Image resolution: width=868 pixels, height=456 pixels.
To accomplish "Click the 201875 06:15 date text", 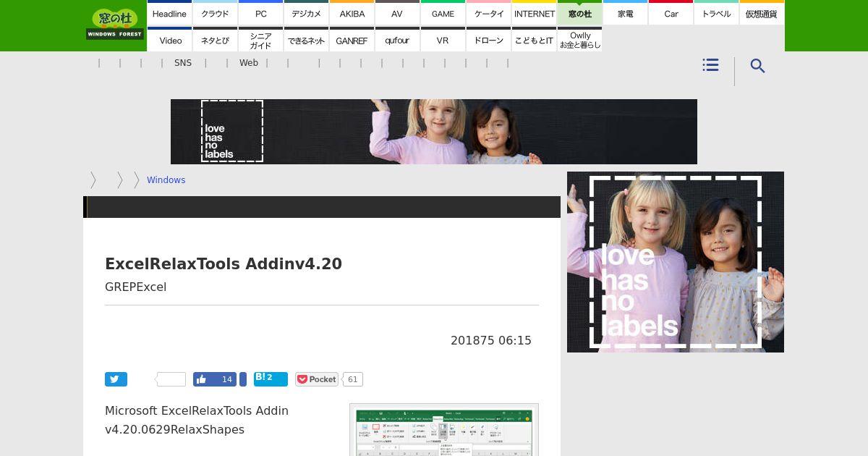I will pos(491,340).
